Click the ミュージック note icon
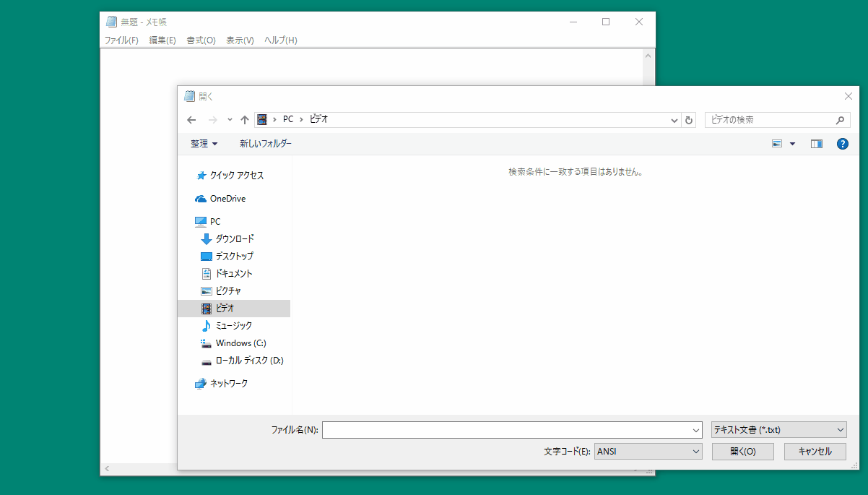Screen dimensions: 868x495 (x=207, y=326)
